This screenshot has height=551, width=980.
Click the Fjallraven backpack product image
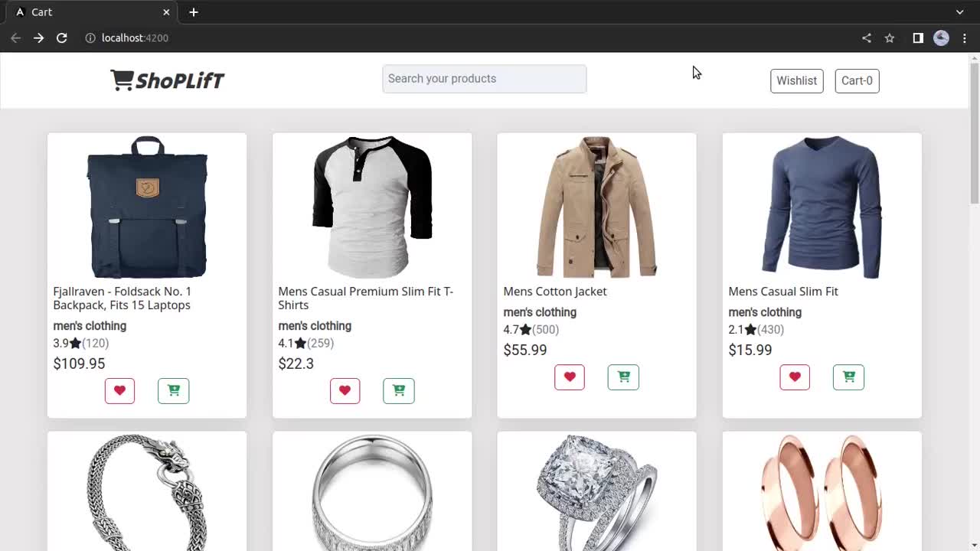tap(147, 207)
